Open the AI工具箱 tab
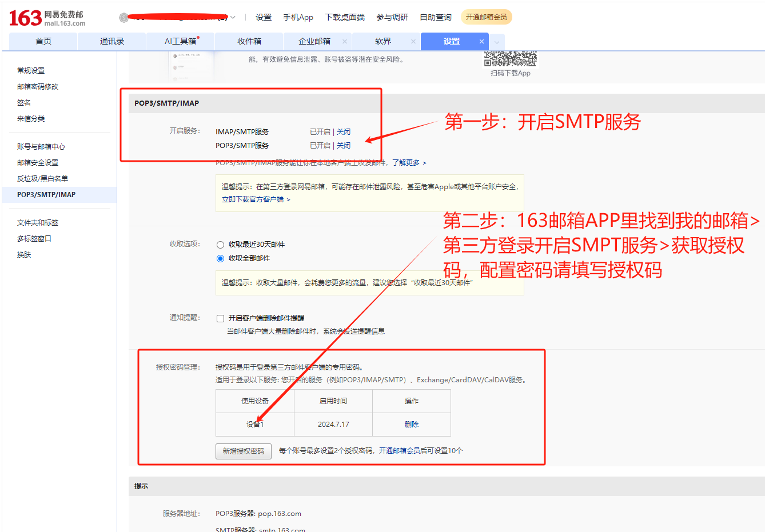 [180, 41]
